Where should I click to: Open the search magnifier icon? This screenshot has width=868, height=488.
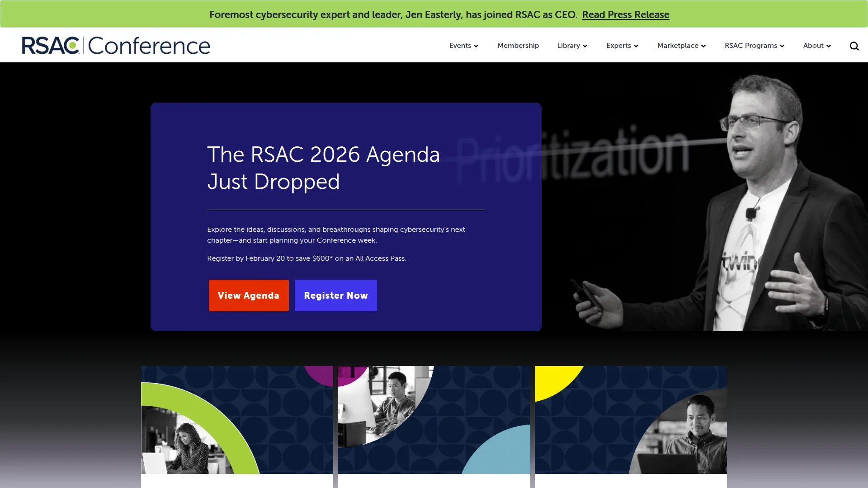coord(854,46)
